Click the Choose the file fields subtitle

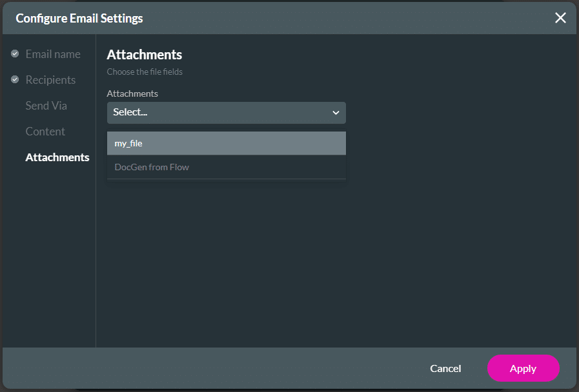click(x=145, y=72)
